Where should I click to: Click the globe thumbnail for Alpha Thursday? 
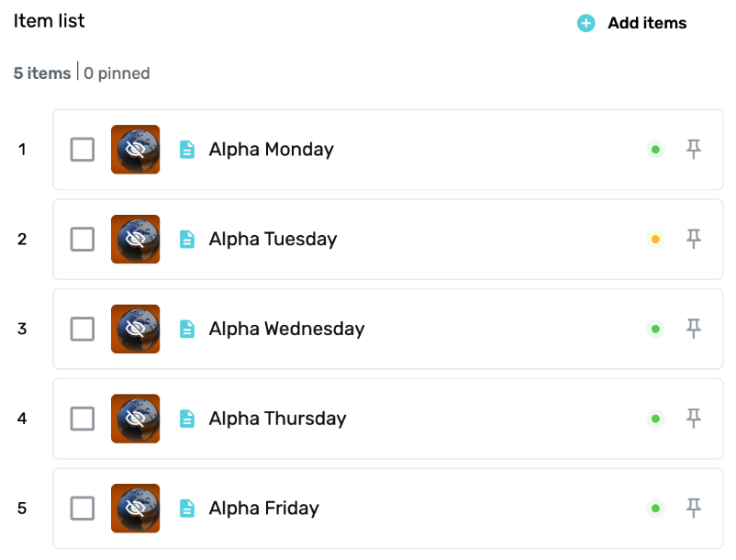tap(135, 419)
